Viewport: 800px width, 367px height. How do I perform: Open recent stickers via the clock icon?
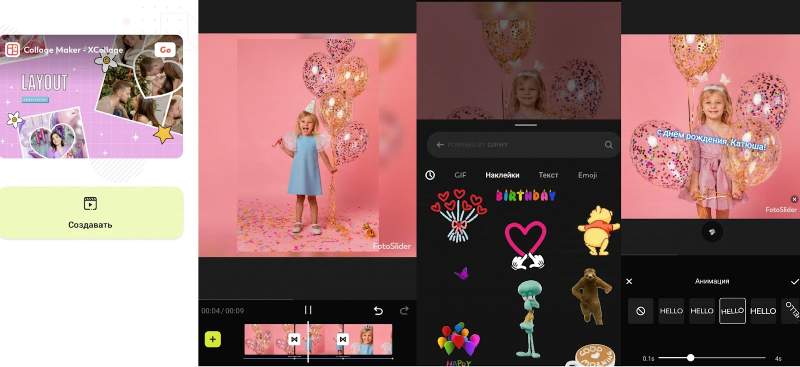pos(430,175)
